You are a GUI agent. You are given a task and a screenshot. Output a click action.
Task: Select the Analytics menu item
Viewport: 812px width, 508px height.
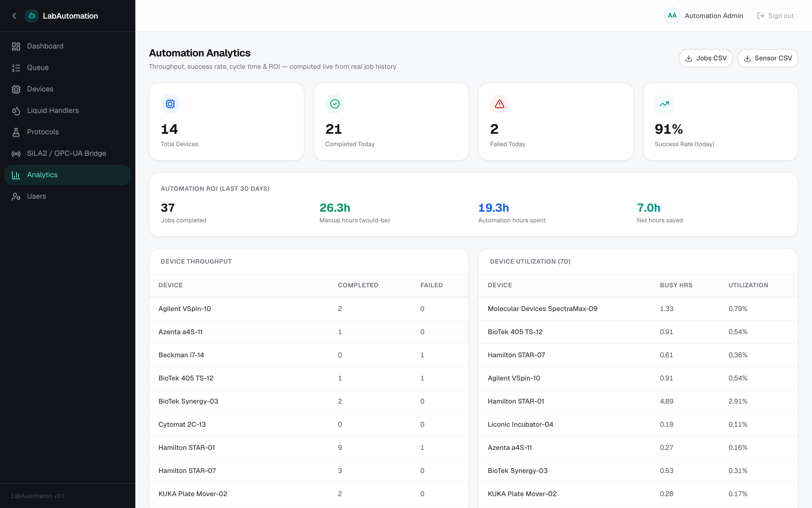(67, 175)
